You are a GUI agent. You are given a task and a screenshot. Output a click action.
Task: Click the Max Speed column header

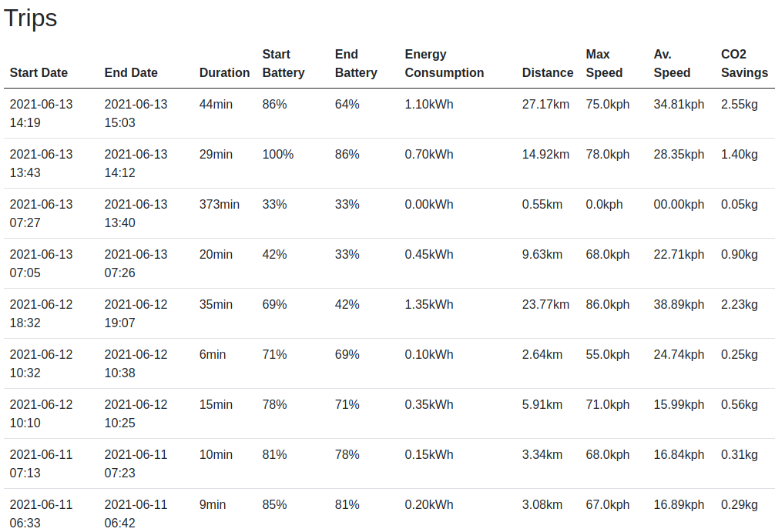[x=605, y=64]
